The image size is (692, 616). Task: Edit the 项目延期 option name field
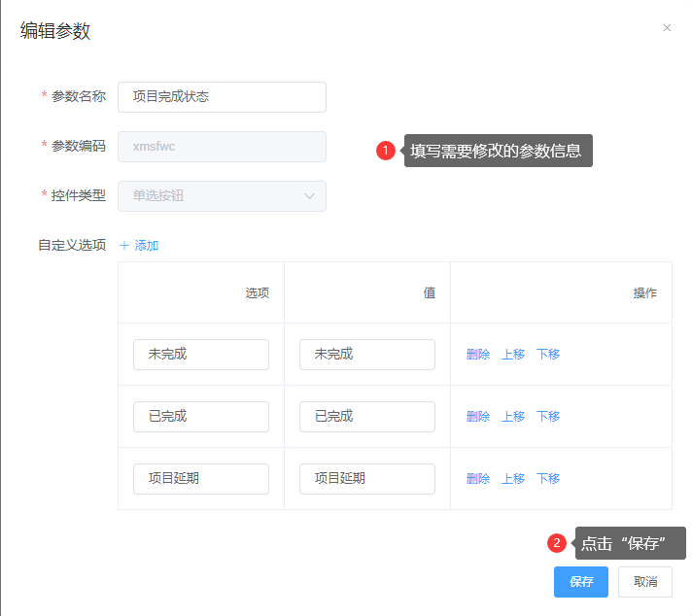[201, 479]
